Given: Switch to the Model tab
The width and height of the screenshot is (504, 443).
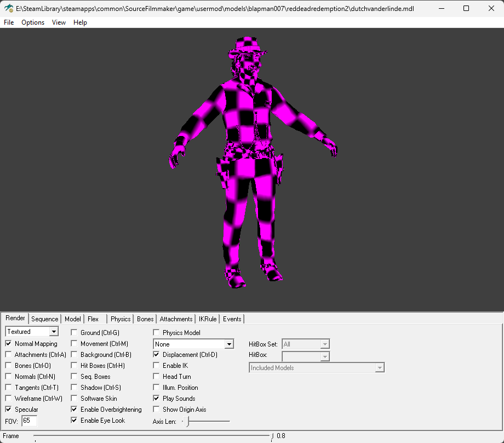Looking at the screenshot, I should click(x=73, y=319).
